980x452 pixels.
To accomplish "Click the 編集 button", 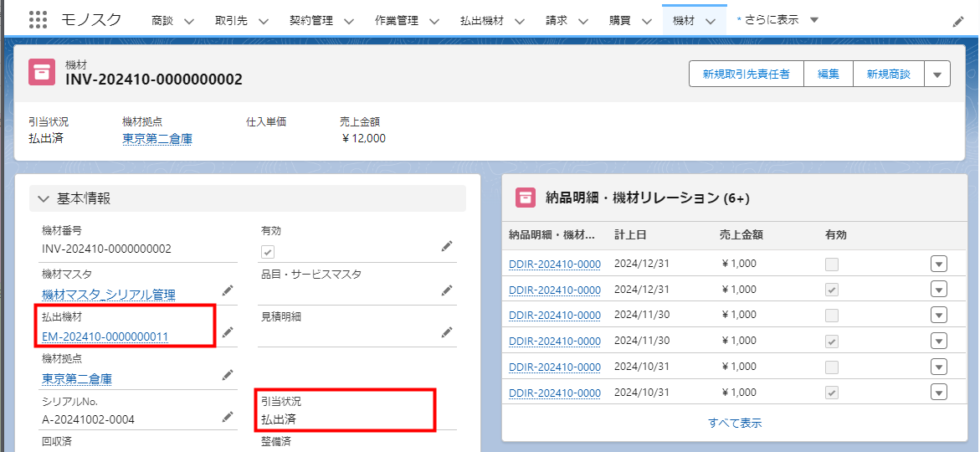I will (x=828, y=74).
